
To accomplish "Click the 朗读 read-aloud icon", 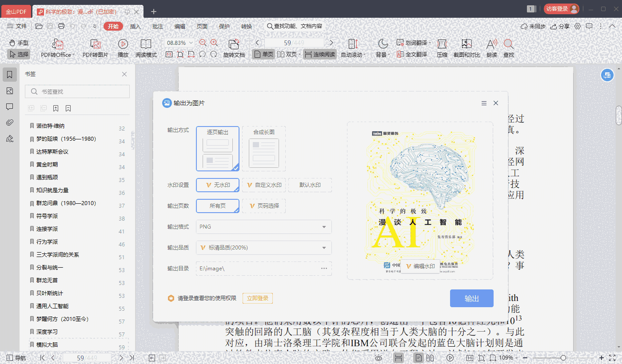I will (491, 44).
